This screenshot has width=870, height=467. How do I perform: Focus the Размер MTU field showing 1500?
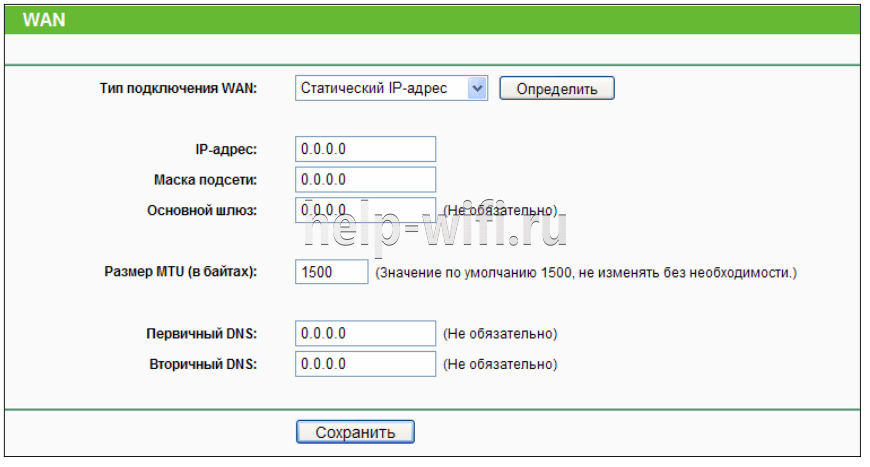332,272
